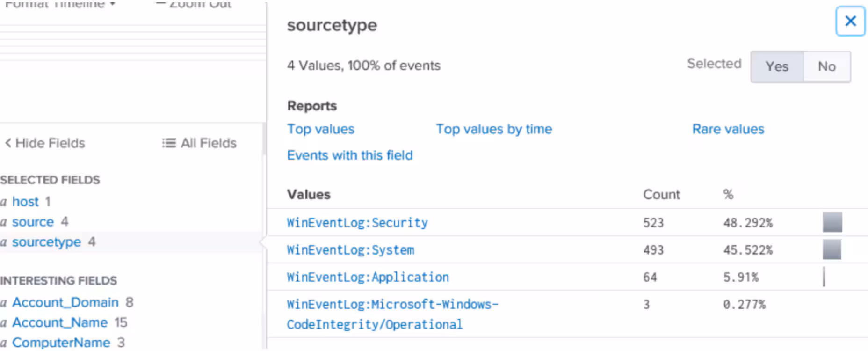Close the sourcetype field dialog
Viewport: 868px width, 351px height.
[850, 21]
